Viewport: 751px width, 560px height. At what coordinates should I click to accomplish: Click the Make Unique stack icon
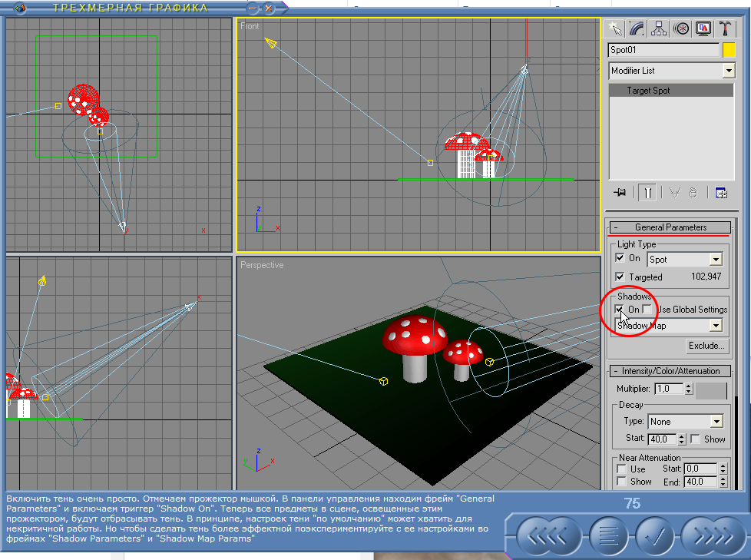(x=675, y=193)
